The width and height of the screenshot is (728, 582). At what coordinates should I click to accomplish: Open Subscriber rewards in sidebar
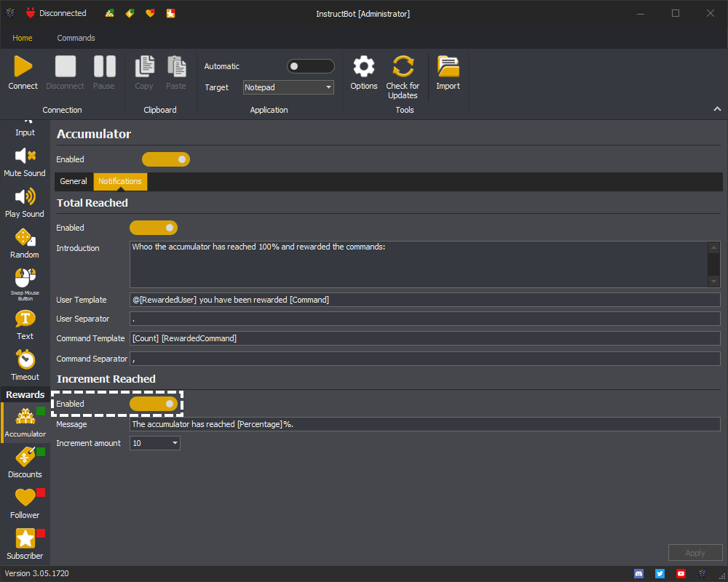click(25, 544)
